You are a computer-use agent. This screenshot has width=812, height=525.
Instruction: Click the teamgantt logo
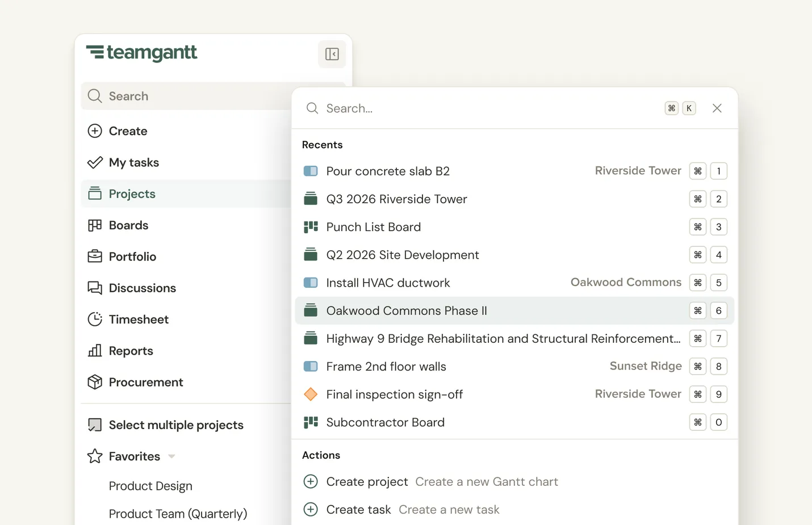(x=141, y=53)
